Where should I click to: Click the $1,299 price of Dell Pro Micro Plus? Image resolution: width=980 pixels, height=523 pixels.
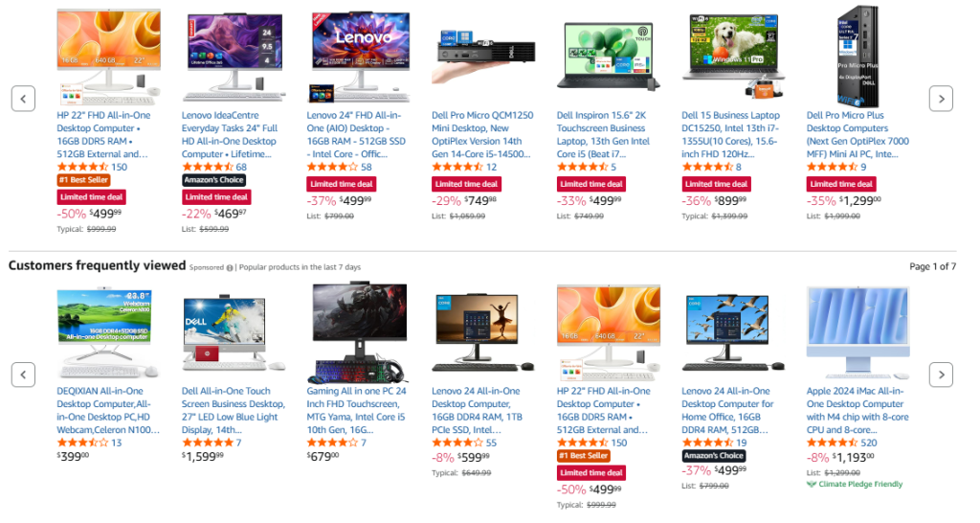coord(859,201)
